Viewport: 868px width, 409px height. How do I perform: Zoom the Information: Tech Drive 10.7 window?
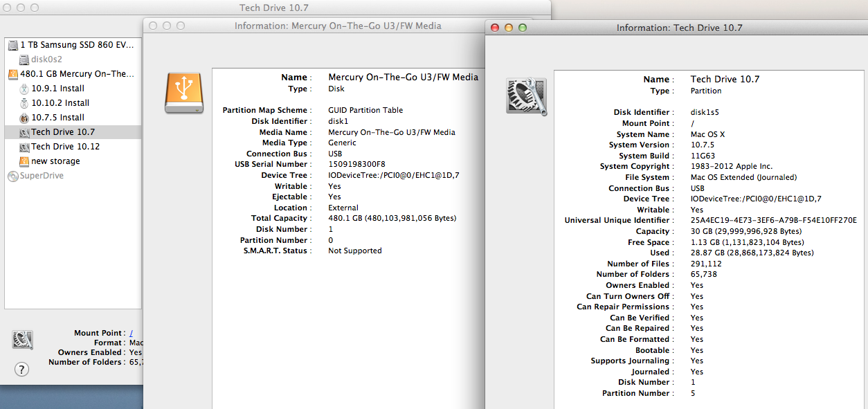coord(523,28)
